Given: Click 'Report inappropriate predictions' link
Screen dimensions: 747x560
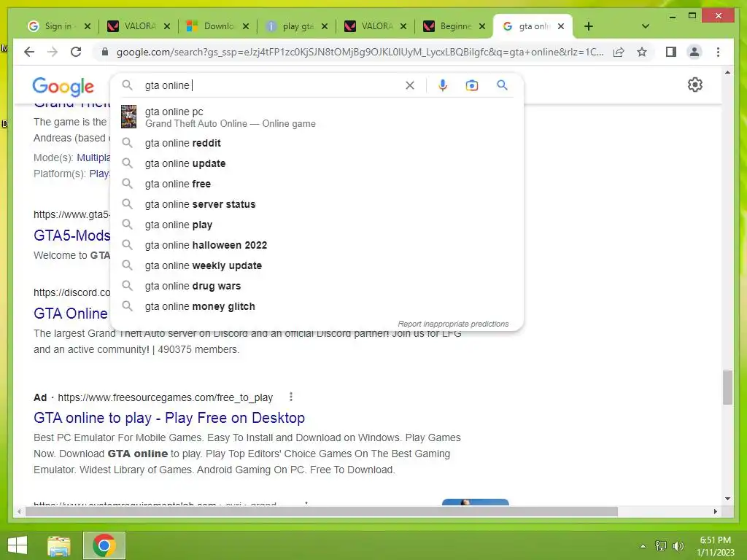Looking at the screenshot, I should pyautogui.click(x=453, y=324).
